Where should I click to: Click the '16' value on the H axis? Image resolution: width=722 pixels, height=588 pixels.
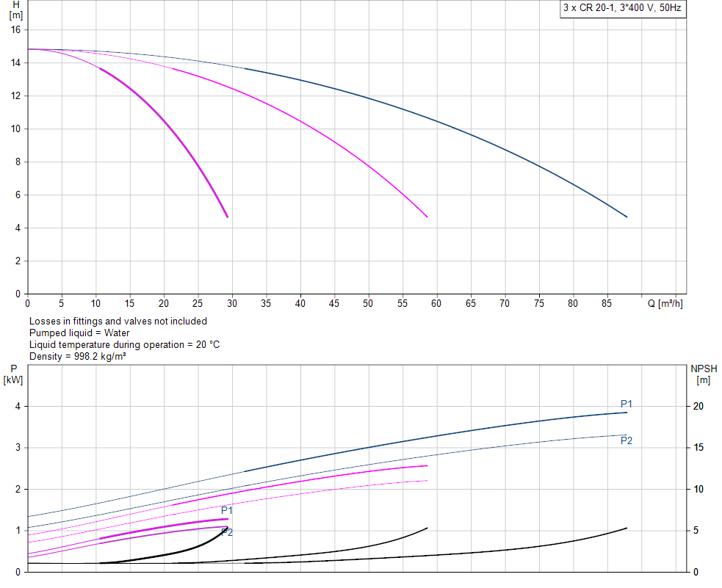15,29
